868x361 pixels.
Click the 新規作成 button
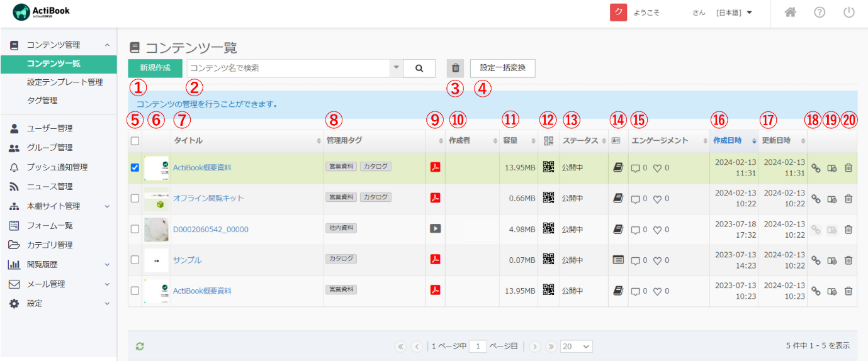point(155,68)
